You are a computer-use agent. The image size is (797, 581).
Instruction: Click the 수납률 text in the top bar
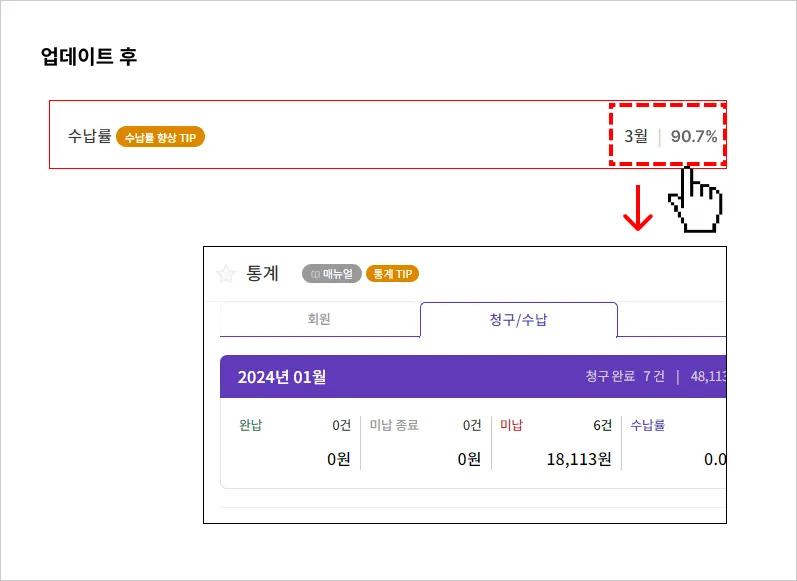(89, 136)
